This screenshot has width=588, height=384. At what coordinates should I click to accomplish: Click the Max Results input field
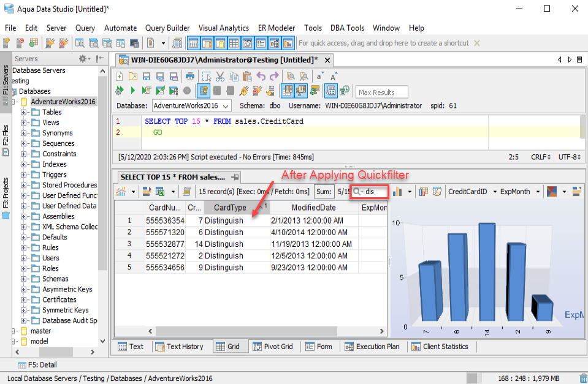(383, 92)
